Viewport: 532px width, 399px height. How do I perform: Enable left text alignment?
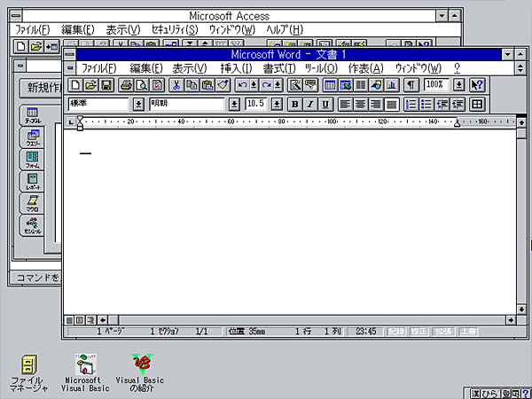pos(345,105)
